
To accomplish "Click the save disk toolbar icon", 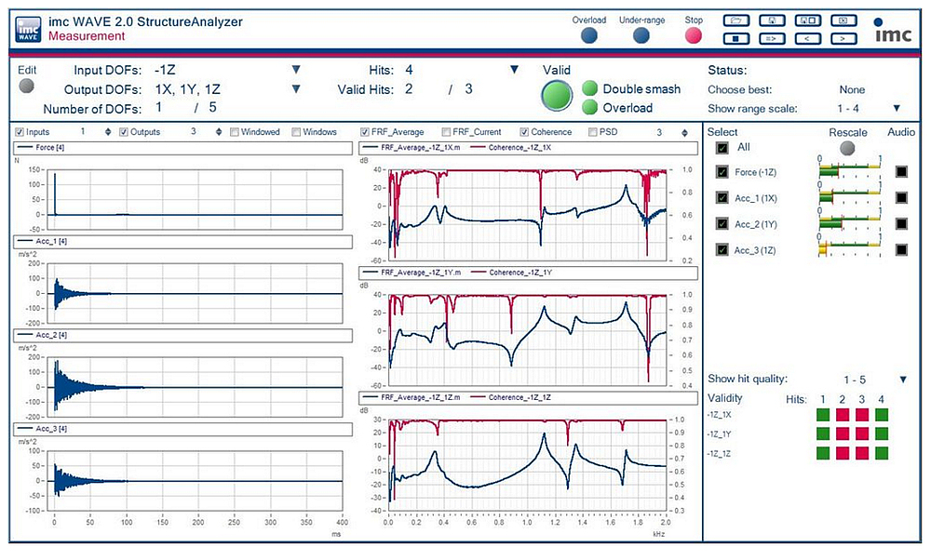I will click(772, 20).
